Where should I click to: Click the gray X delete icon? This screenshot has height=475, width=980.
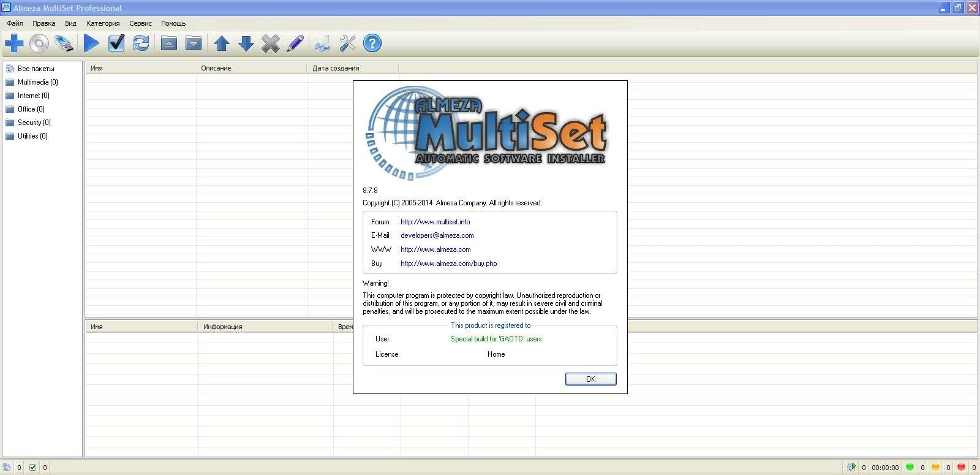click(x=271, y=44)
